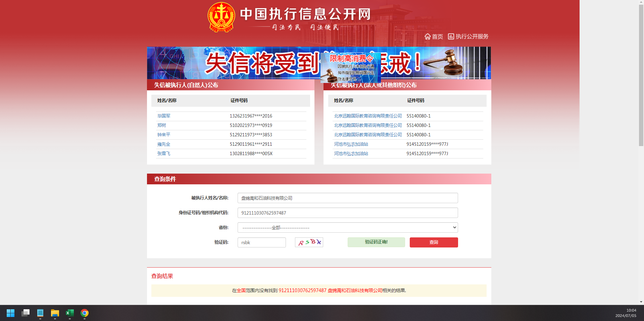Click the red 查询 search button
The width and height of the screenshot is (644, 321).
[434, 242]
